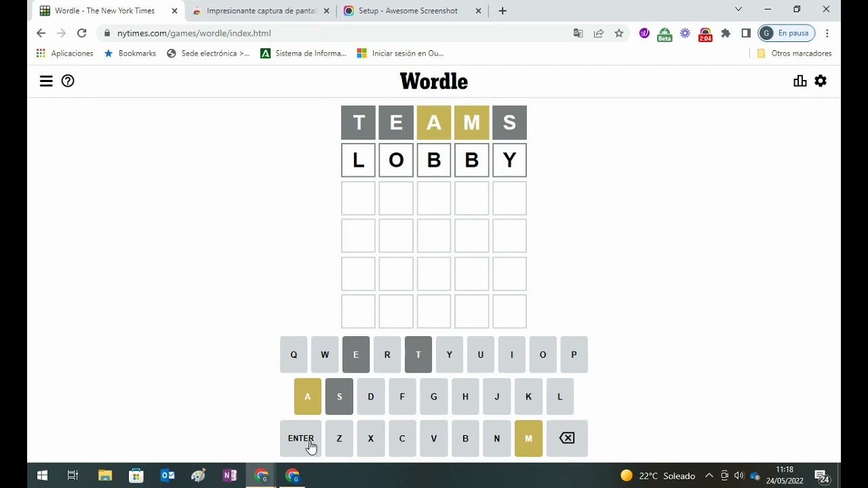This screenshot has width=868, height=488.
Task: Click the red timer extension showing 2:04
Action: point(705,34)
